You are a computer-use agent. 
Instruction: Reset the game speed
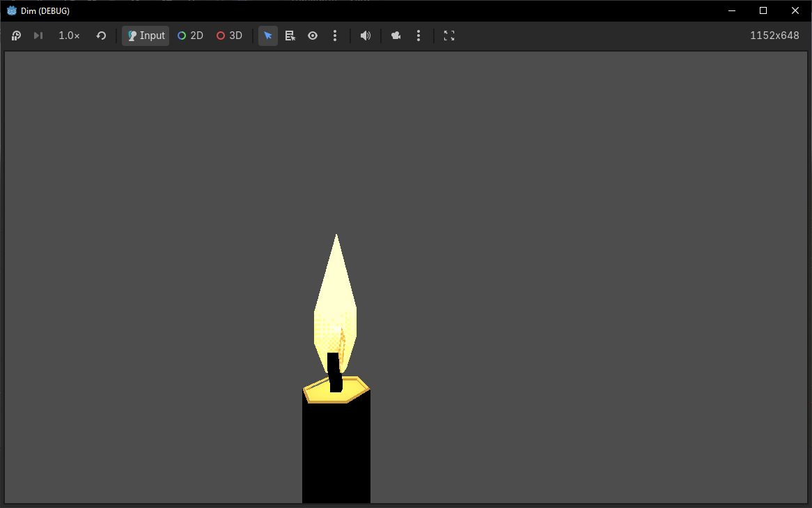[101, 36]
